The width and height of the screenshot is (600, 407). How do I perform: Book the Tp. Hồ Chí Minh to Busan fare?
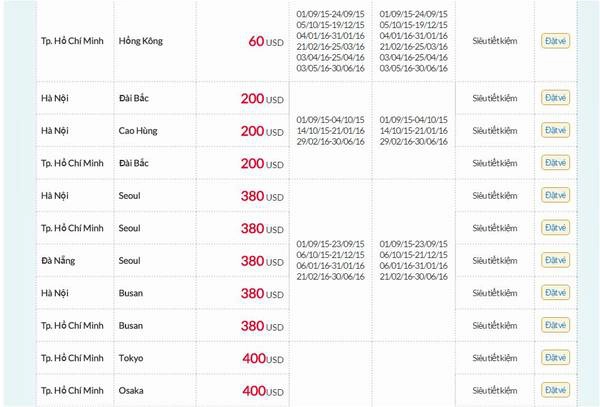click(555, 326)
